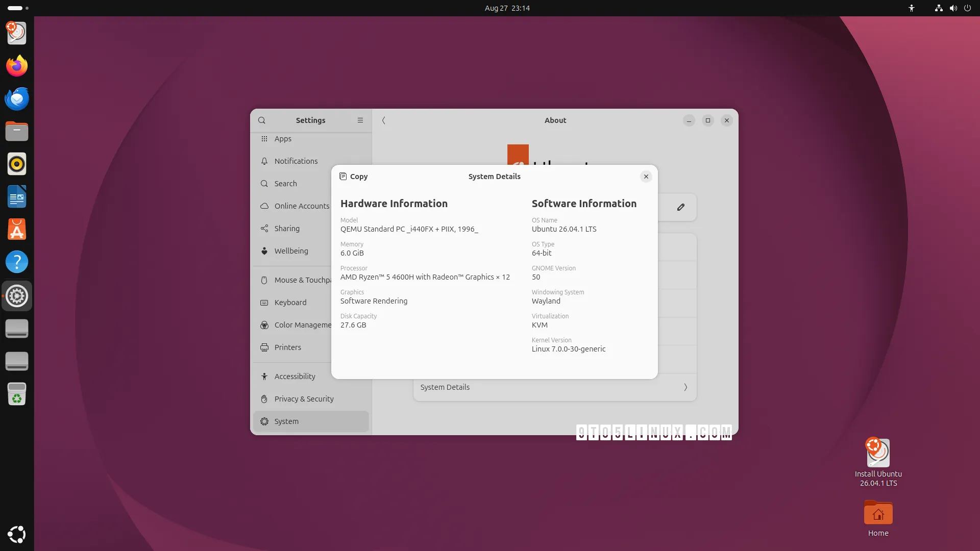Open Color Management settings
The height and width of the screenshot is (551, 980).
[x=292, y=325]
